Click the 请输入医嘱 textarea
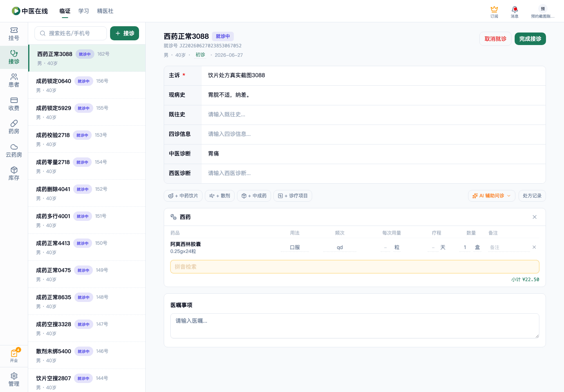The image size is (564, 392). pyautogui.click(x=355, y=326)
